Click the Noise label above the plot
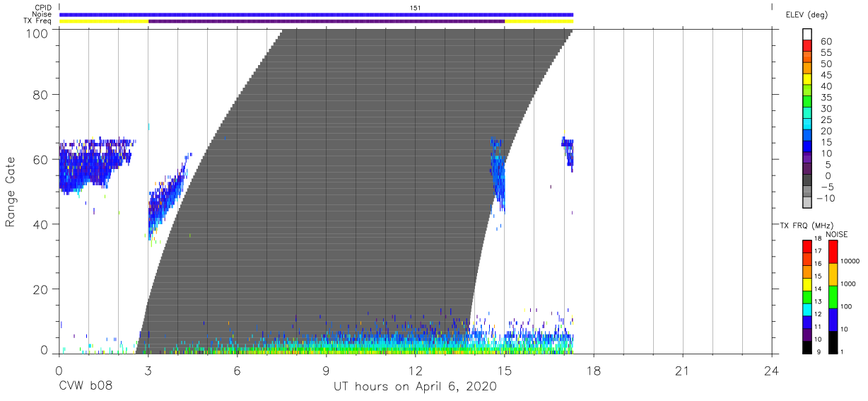 pyautogui.click(x=42, y=14)
